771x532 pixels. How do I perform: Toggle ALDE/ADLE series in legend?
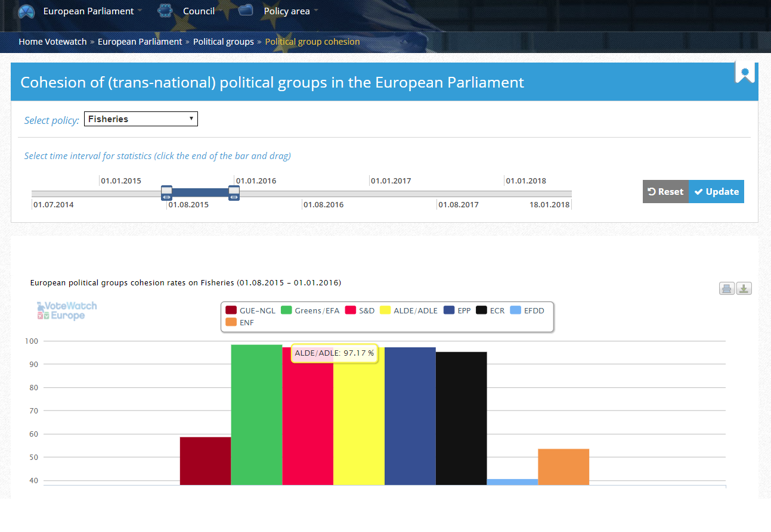[408, 310]
